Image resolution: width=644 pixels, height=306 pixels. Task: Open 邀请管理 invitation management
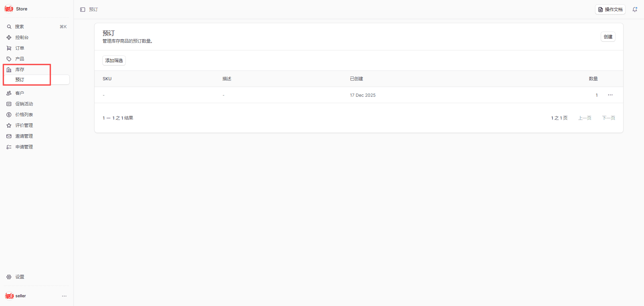(24, 136)
